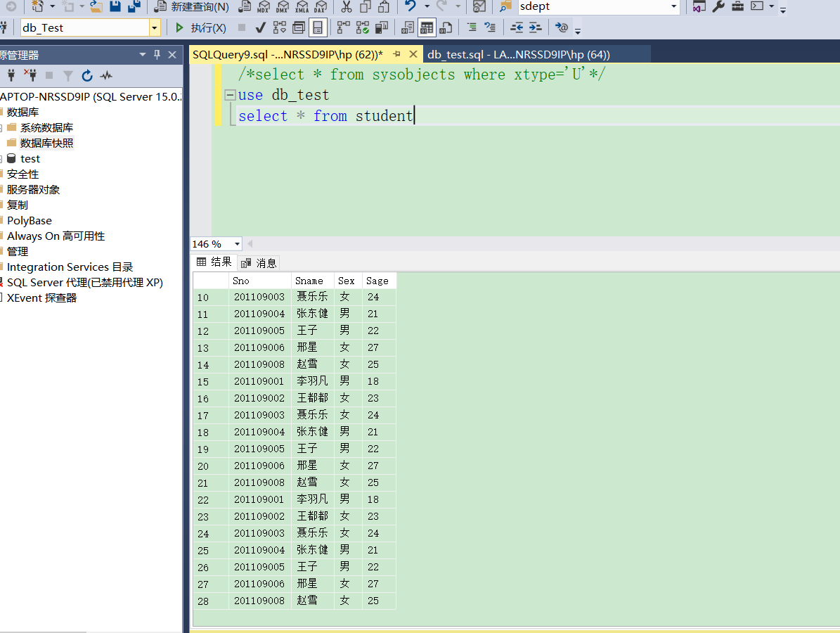Toggle Include Actual Execution Plan
The image size is (840, 633).
[344, 28]
